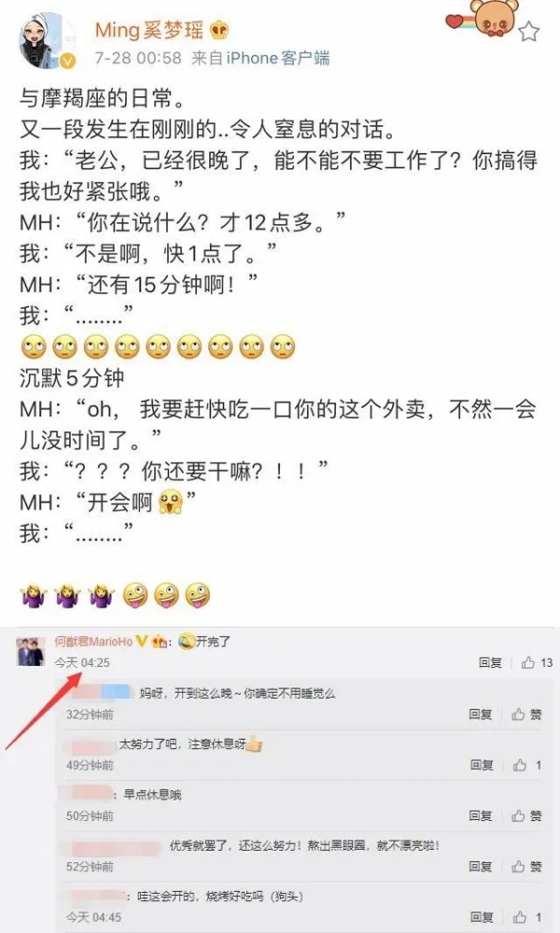Reply to the 早点休息哦 comment

click(481, 815)
